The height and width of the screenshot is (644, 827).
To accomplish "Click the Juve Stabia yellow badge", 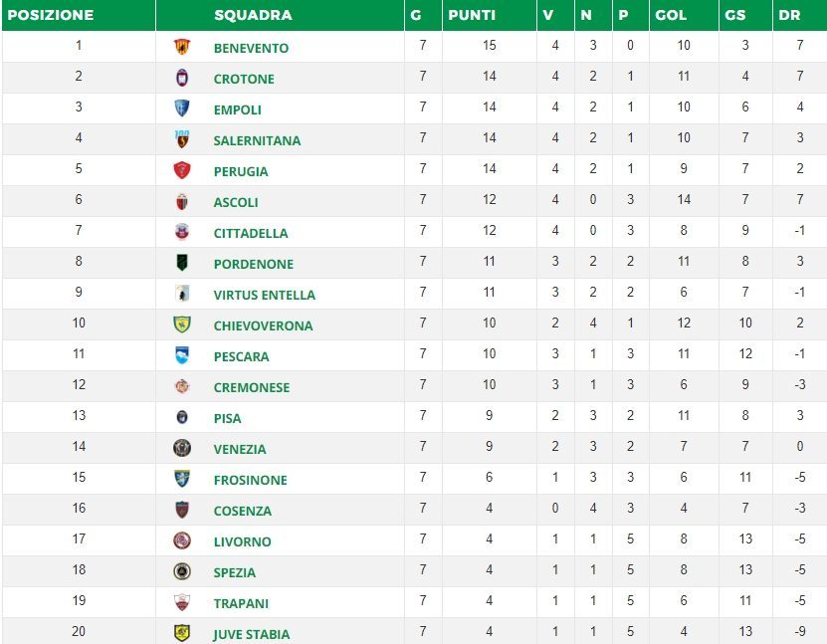I will [x=182, y=633].
